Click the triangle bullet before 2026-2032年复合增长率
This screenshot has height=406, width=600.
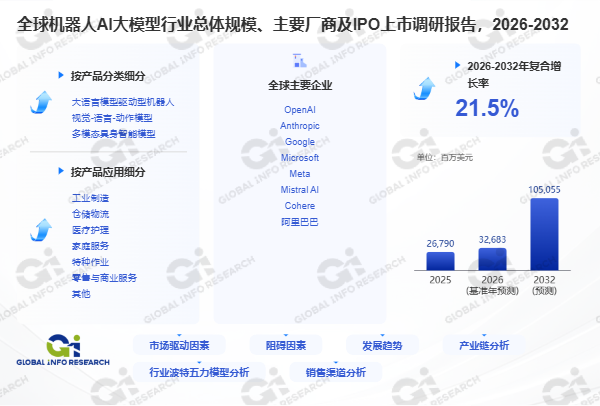[x=457, y=65]
